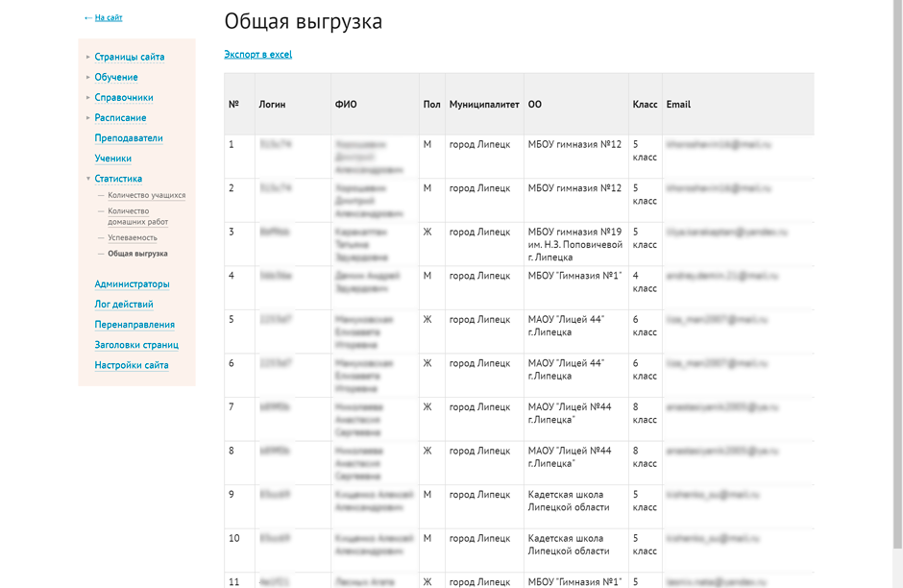903x588 pixels.
Task: Expand the 'Расписание' section arrow
Action: 88,117
